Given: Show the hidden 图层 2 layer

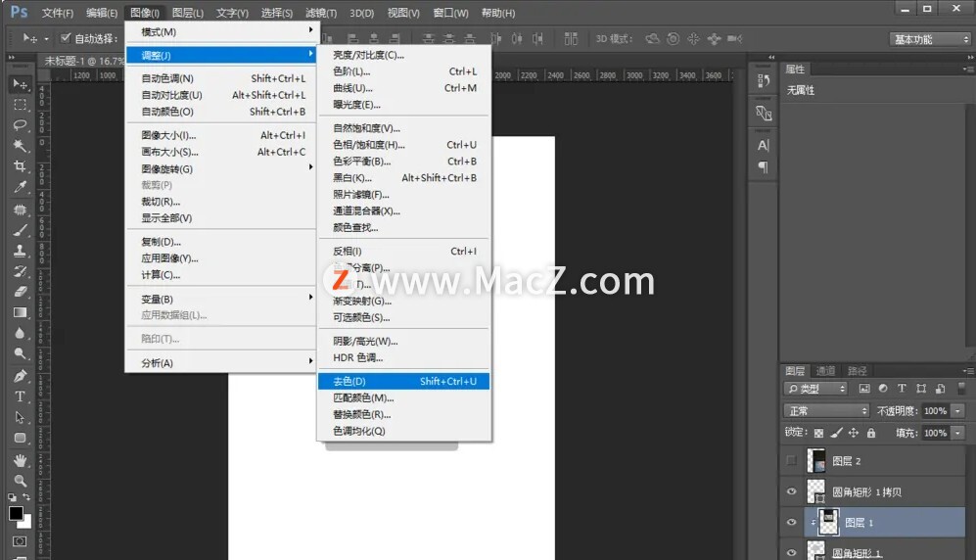Looking at the screenshot, I should (792, 460).
